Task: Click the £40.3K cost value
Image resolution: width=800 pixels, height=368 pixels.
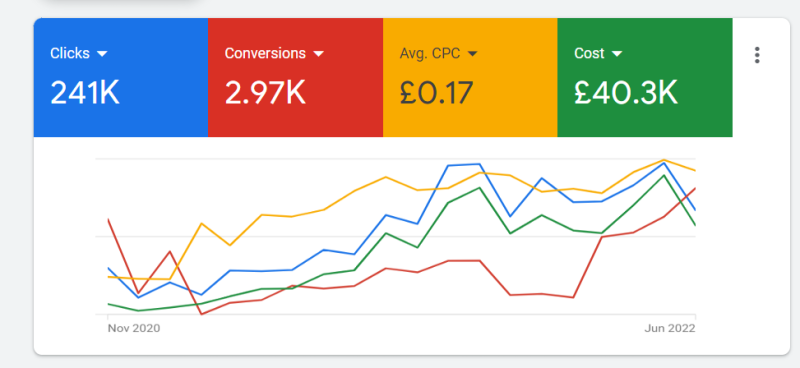Action: pos(626,93)
